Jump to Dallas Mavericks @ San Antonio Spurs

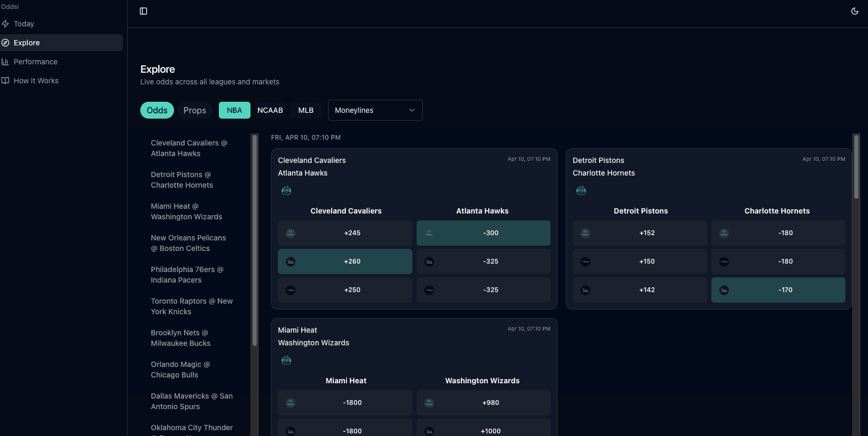pos(192,401)
